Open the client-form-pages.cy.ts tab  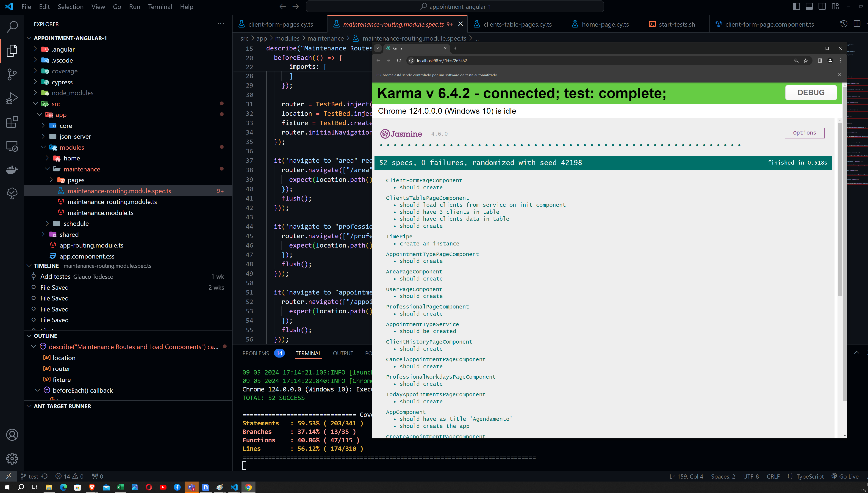click(280, 25)
